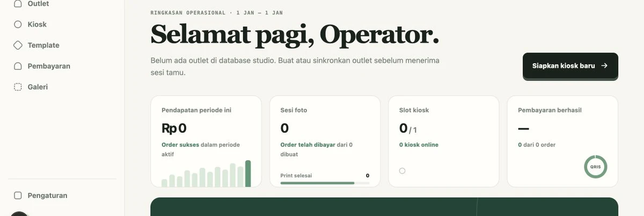Click the Outlet sidebar icon

(x=18, y=4)
